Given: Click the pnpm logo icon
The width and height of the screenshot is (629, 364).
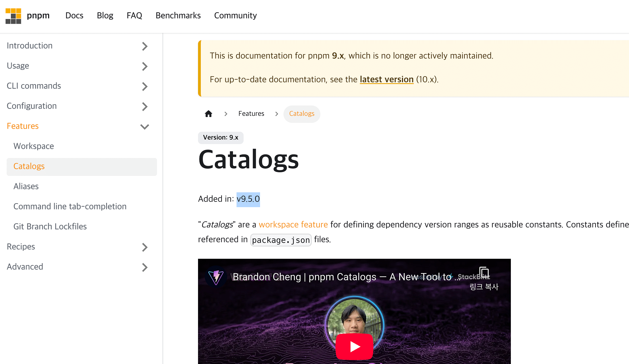Looking at the screenshot, I should (13, 16).
